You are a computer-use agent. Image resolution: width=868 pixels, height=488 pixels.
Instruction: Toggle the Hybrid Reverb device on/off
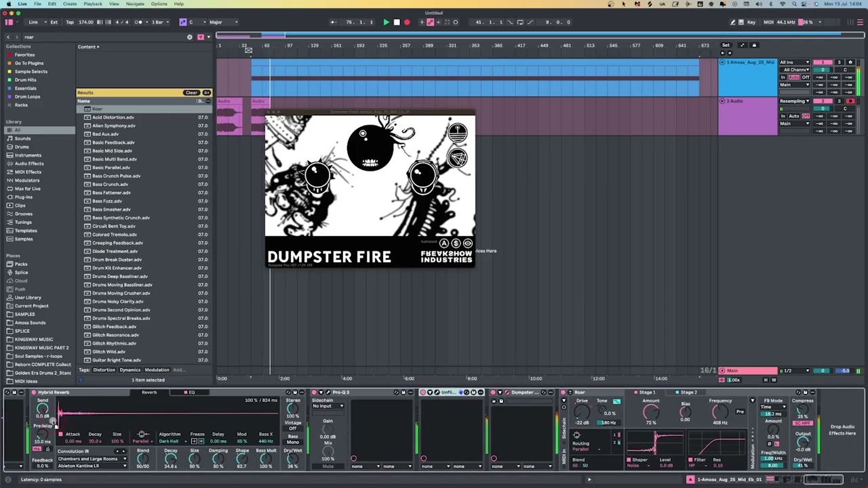tap(33, 392)
